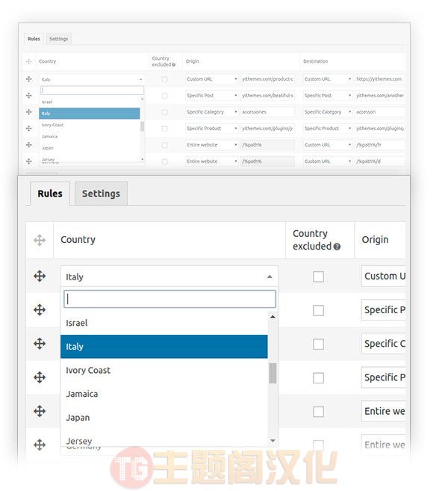Click origin field 'yithemes.com/product-c'
The height and width of the screenshot is (491, 448).
point(267,79)
